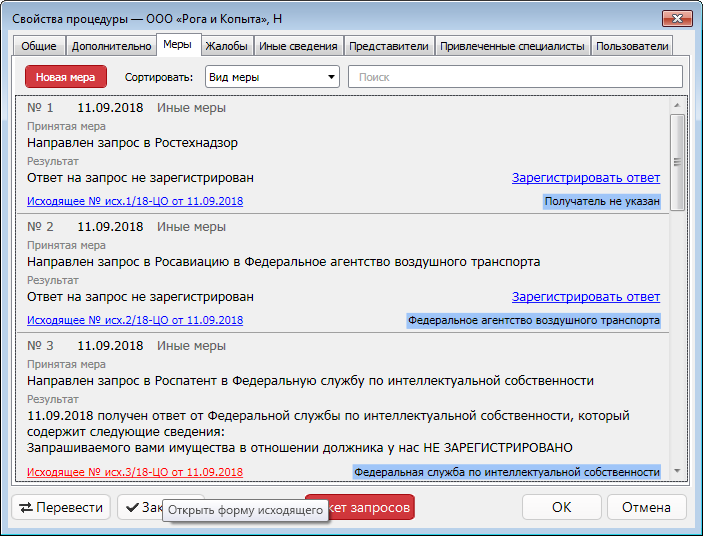Image resolution: width=703 pixels, height=536 pixels.
Task: Click the Новая мера button
Action: click(x=65, y=77)
